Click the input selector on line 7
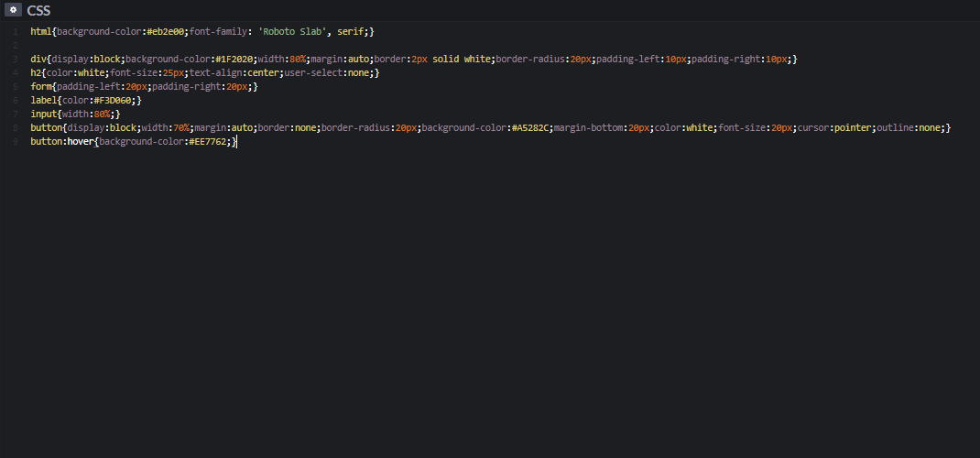980x458 pixels. [44, 114]
